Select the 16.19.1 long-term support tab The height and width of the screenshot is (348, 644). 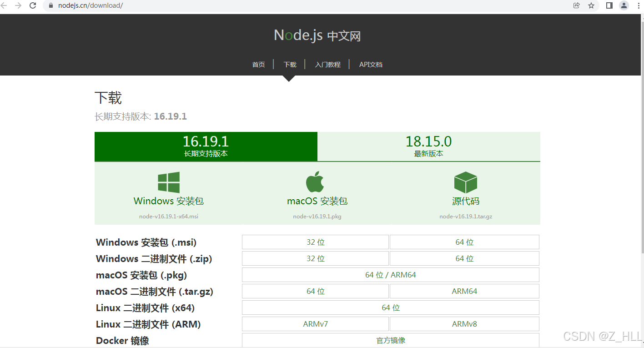coord(206,146)
